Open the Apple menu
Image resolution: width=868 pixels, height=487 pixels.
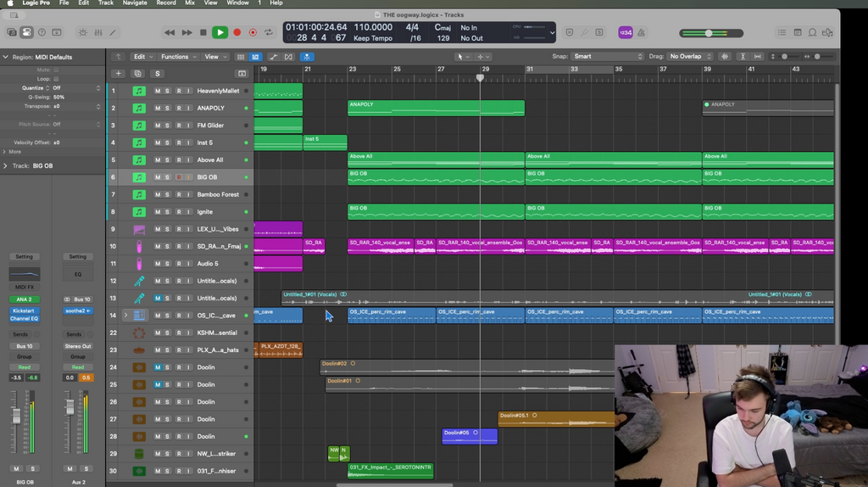click(x=10, y=3)
